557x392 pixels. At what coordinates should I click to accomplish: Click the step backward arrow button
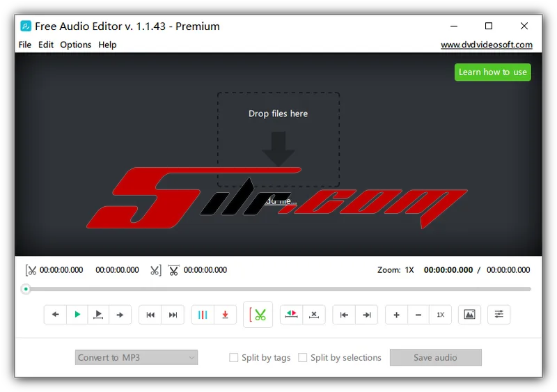(x=56, y=315)
